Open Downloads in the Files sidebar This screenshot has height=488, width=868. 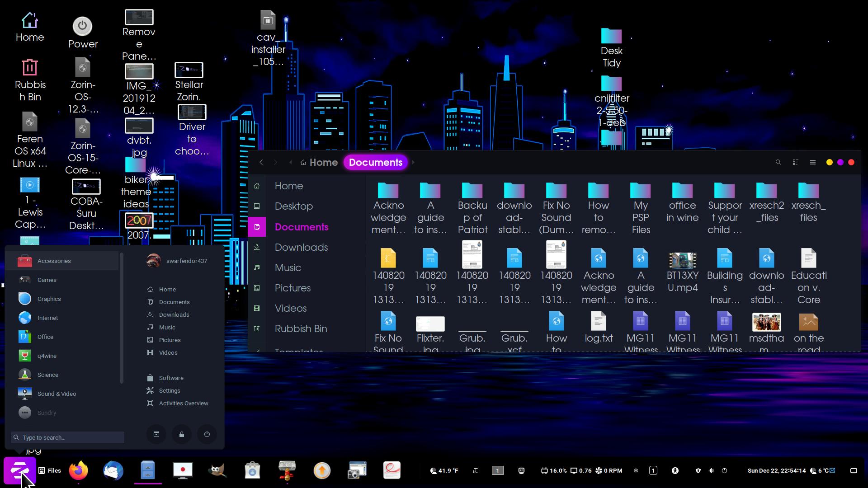click(301, 247)
